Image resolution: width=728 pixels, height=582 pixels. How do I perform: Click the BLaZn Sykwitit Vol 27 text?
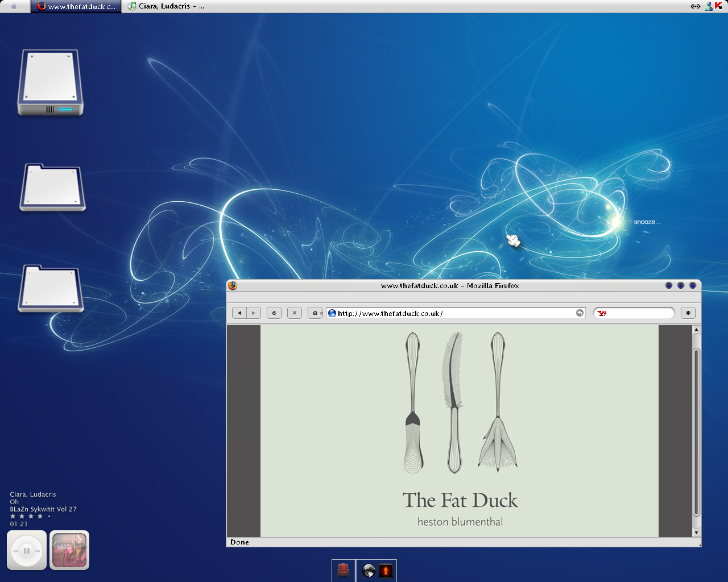pos(43,509)
